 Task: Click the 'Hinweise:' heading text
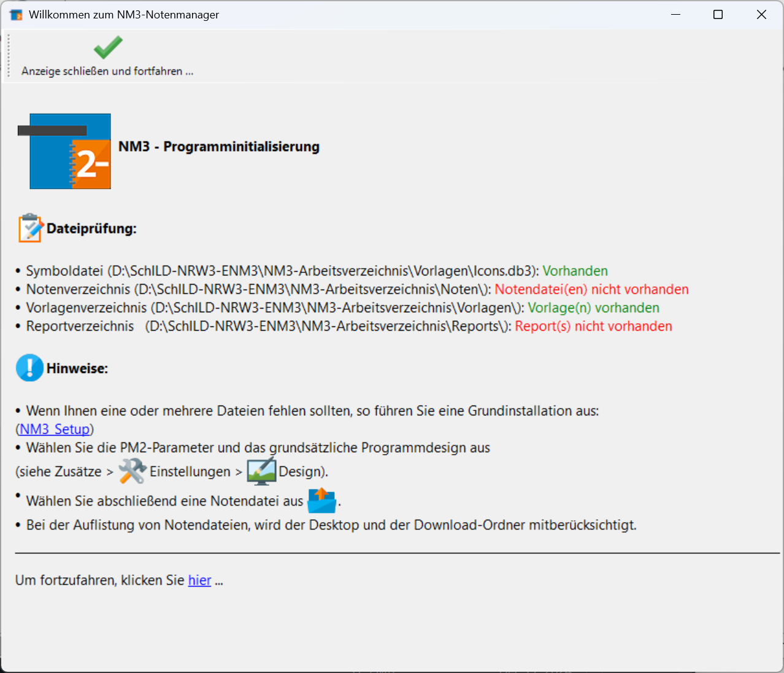click(x=77, y=369)
